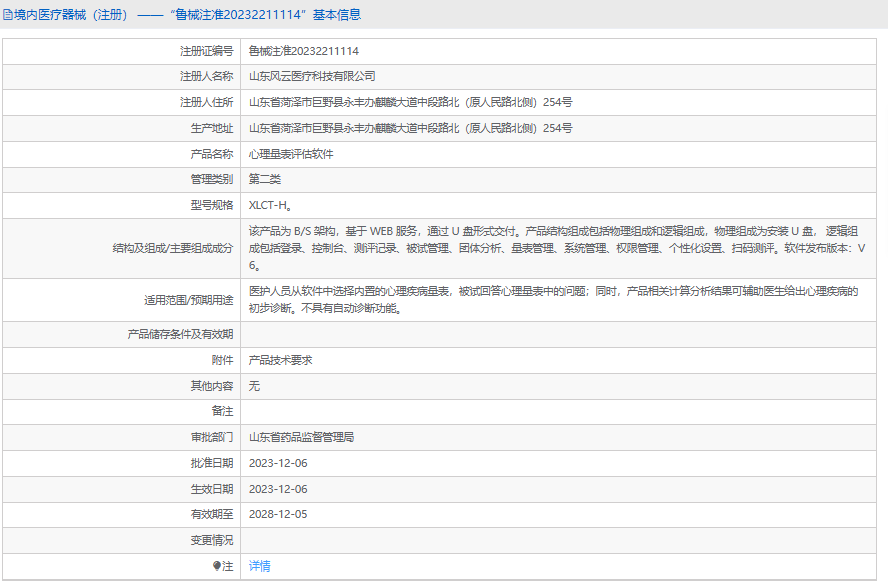Select model value XLCT-H

coord(270,206)
